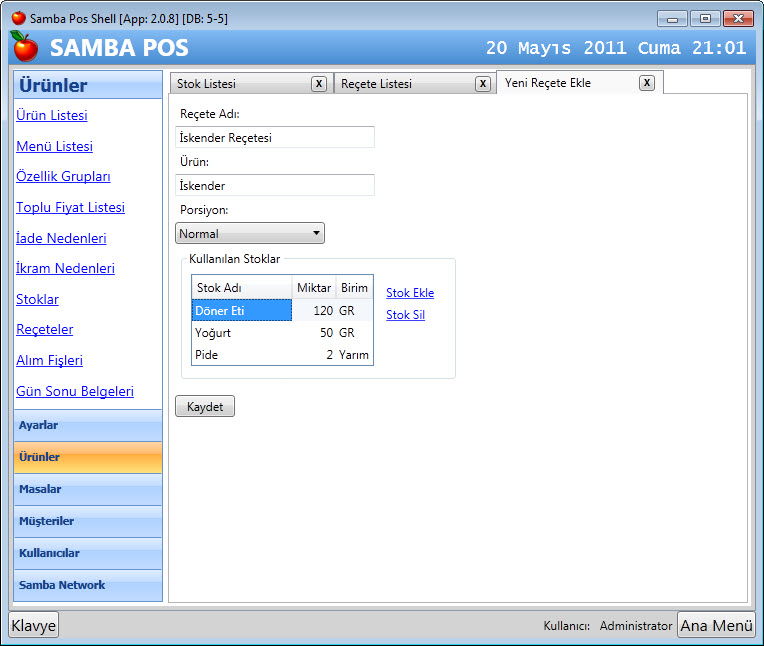Click the Stok Ekle link
The height and width of the screenshot is (646, 764).
[410, 293]
